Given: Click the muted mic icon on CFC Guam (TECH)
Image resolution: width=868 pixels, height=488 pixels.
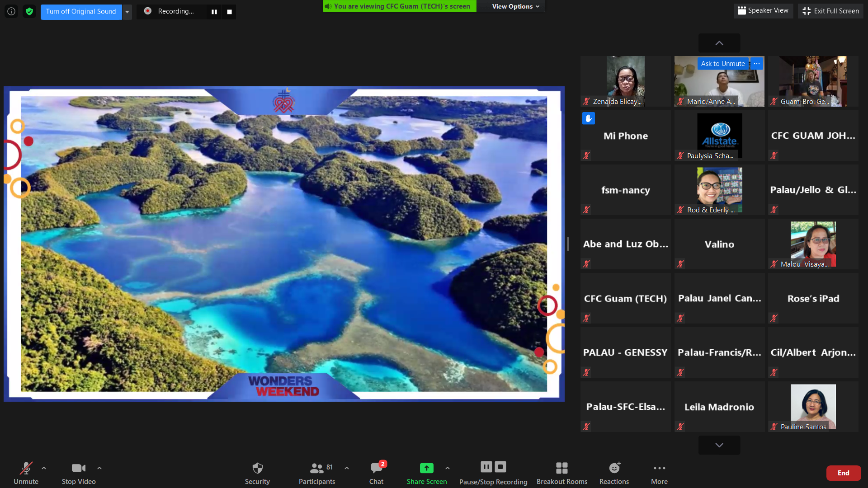Looking at the screenshot, I should coord(586,318).
